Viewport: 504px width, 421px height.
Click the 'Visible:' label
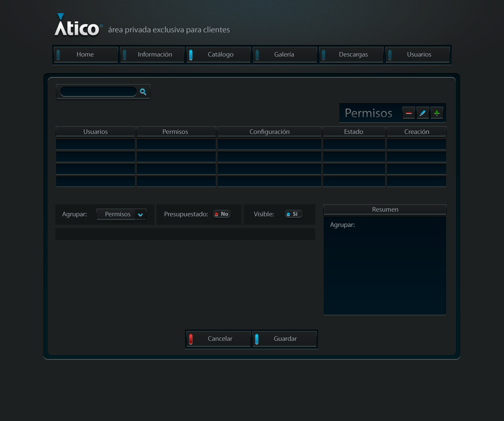pos(264,214)
